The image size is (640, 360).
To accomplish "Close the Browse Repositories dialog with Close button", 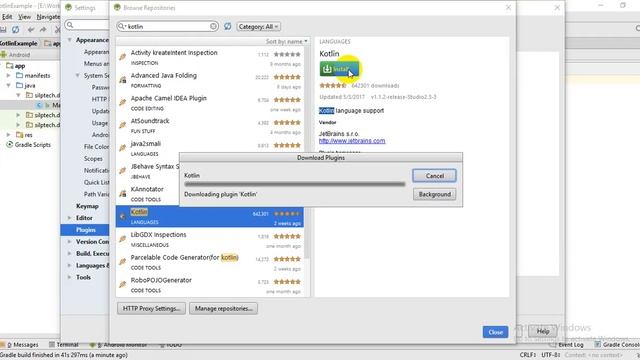I will 496,332.
